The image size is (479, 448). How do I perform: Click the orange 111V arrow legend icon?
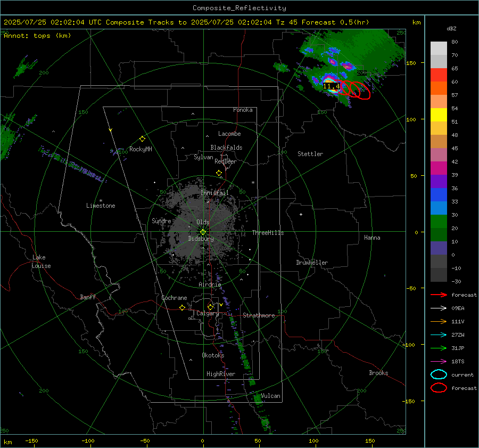tap(439, 321)
